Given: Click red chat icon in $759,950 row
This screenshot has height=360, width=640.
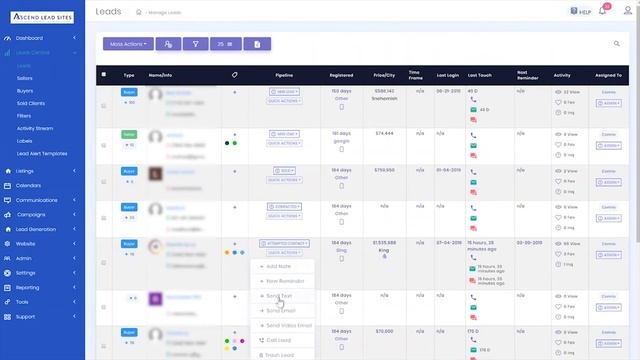Looking at the screenshot, I should pos(473,192).
